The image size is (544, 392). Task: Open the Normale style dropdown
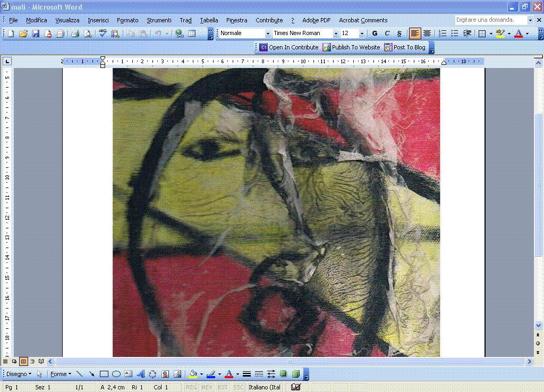(x=268, y=33)
